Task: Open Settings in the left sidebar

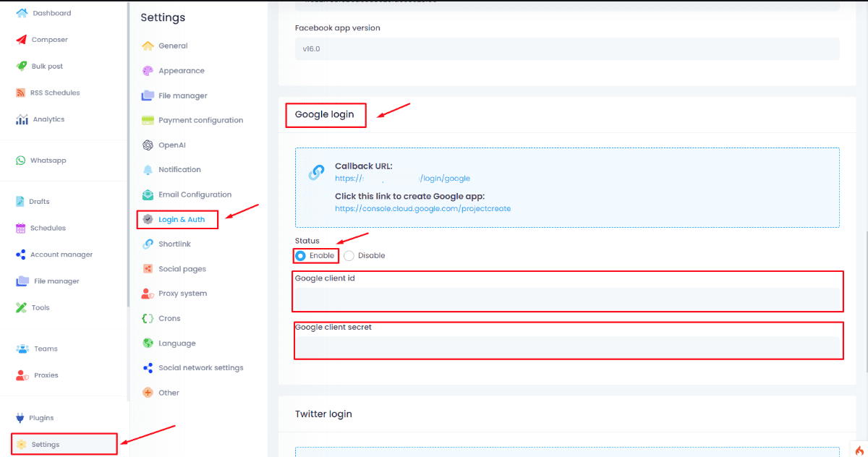Action: [x=45, y=444]
